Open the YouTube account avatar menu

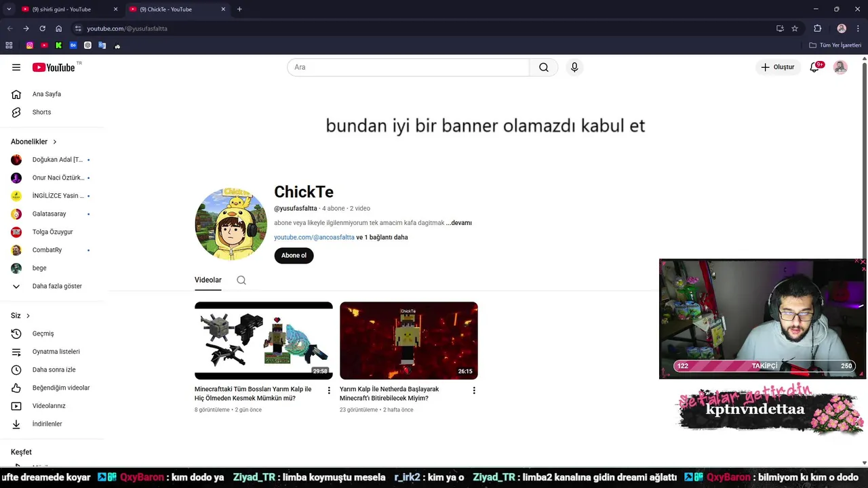840,67
